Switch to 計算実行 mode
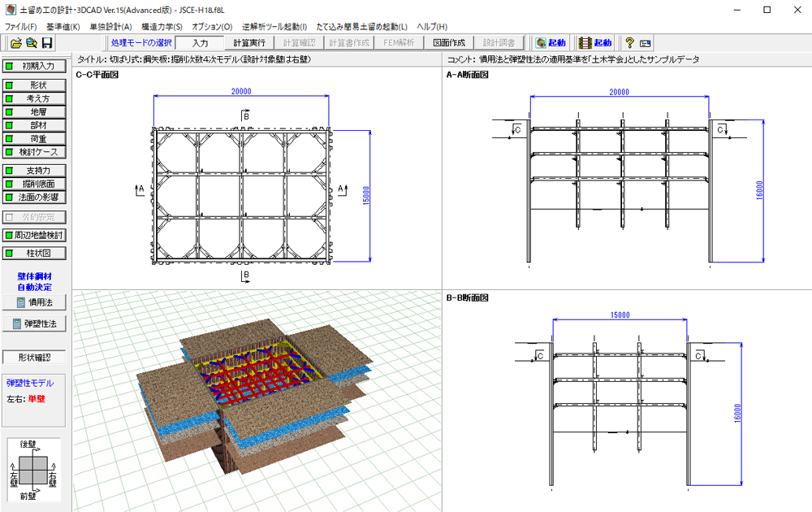 pos(249,43)
